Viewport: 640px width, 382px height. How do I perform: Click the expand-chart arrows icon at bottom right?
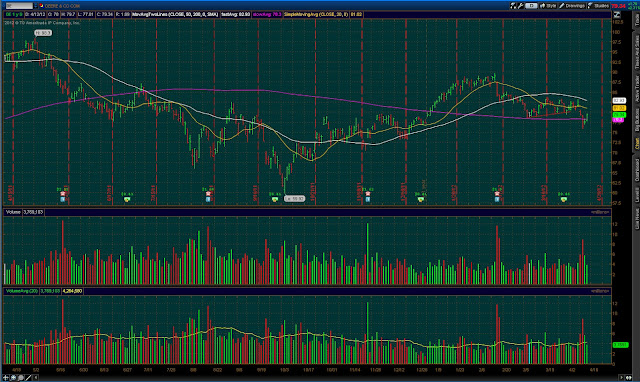(629, 378)
